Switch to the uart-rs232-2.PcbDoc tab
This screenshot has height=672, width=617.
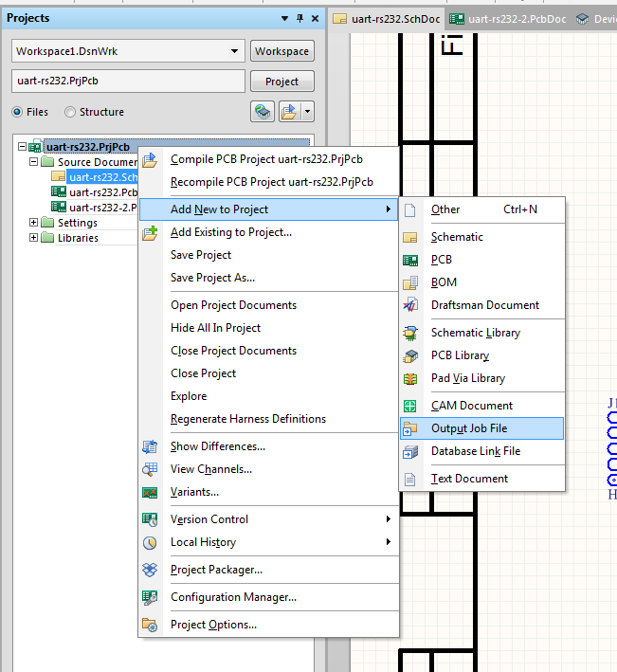point(508,19)
